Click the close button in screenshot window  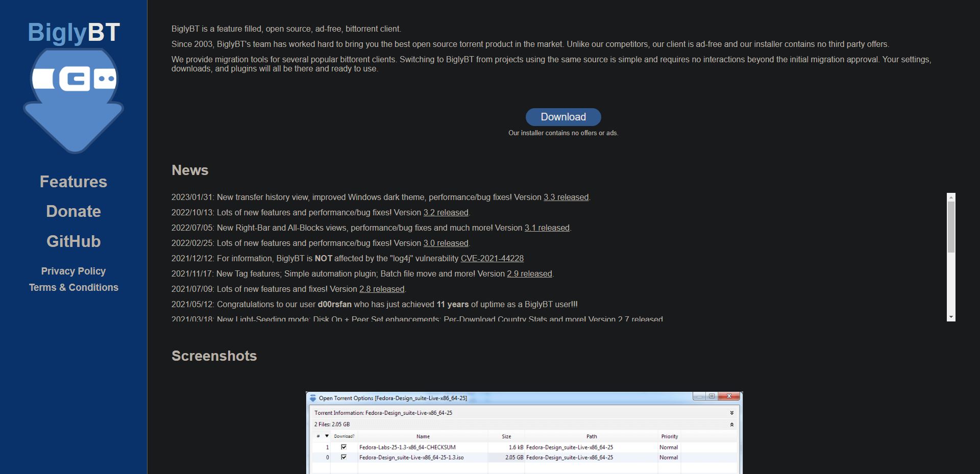coord(729,396)
